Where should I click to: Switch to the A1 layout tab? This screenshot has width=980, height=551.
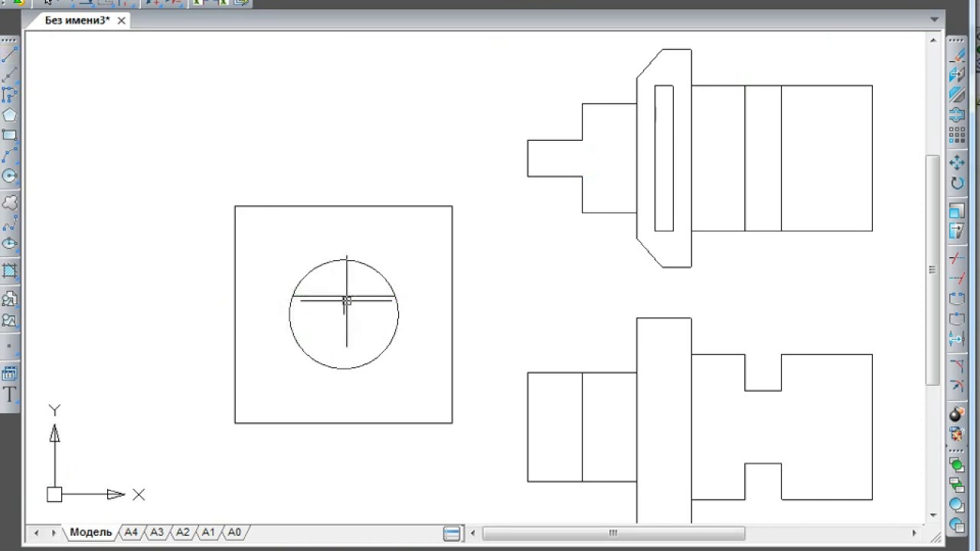[208, 532]
